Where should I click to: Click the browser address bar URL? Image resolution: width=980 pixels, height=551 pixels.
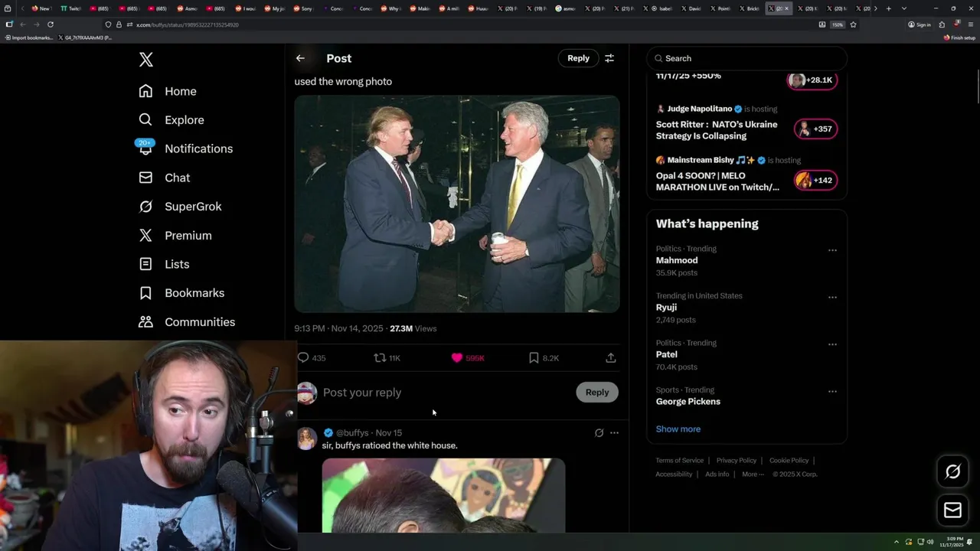(187, 24)
